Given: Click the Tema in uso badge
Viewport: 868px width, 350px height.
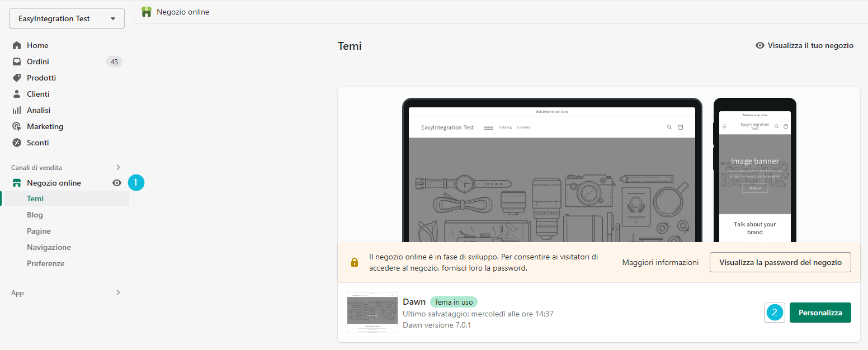Looking at the screenshot, I should point(454,302).
